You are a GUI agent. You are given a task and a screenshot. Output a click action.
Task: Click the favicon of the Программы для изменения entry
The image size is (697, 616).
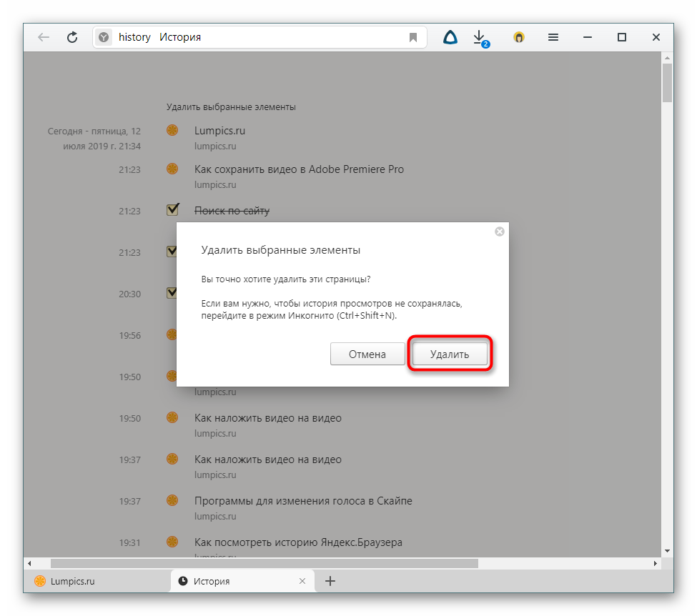[x=172, y=500]
